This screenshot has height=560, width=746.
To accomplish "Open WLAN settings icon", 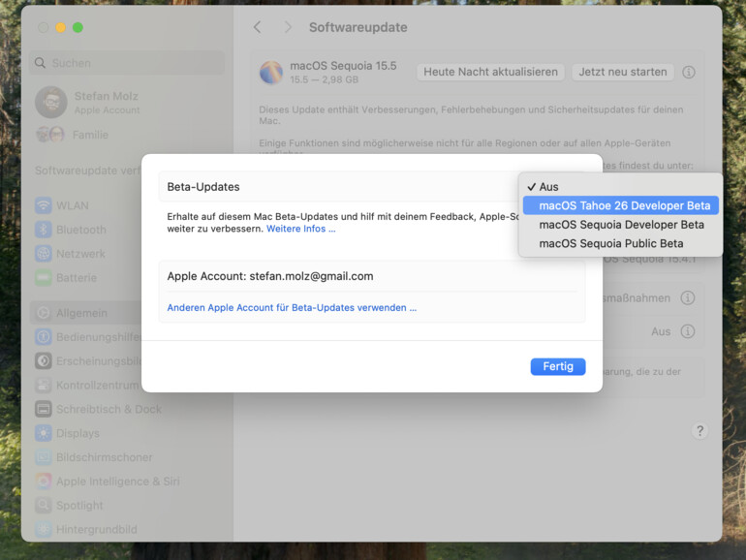I will tap(44, 205).
